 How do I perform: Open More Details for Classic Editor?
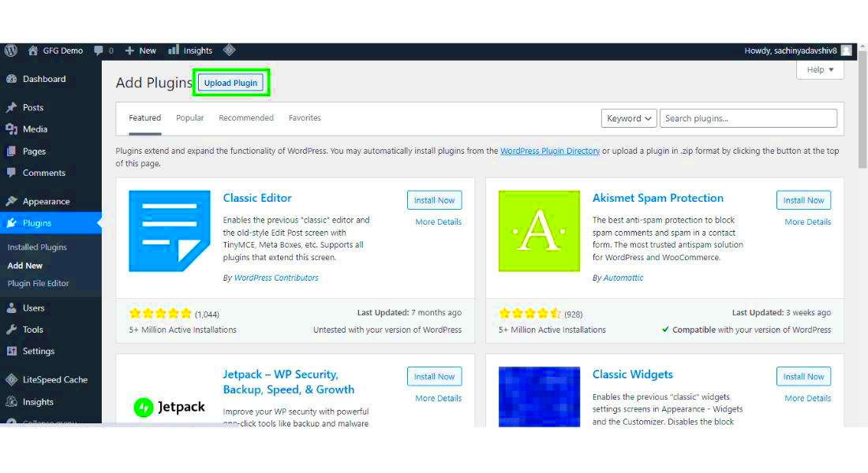point(439,222)
